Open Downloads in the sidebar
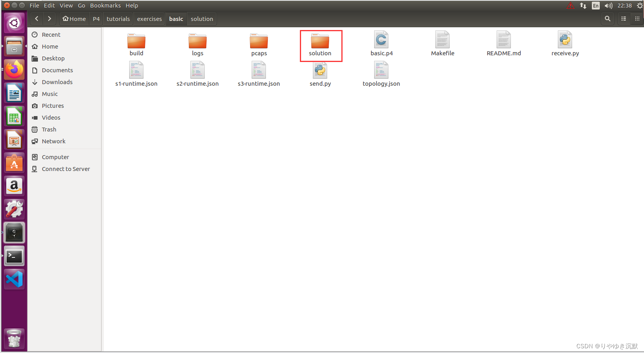Screen dimensions: 644x353 pyautogui.click(x=64, y=82)
